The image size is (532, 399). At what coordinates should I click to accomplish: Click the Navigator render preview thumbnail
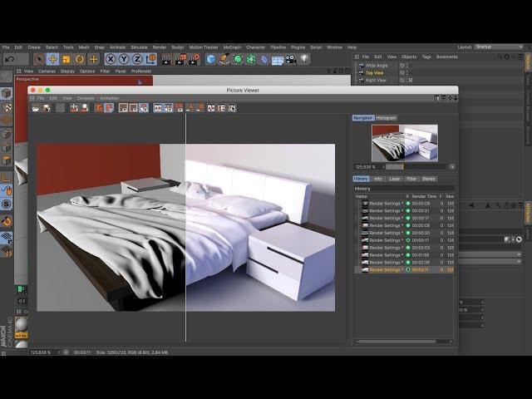[x=405, y=143]
